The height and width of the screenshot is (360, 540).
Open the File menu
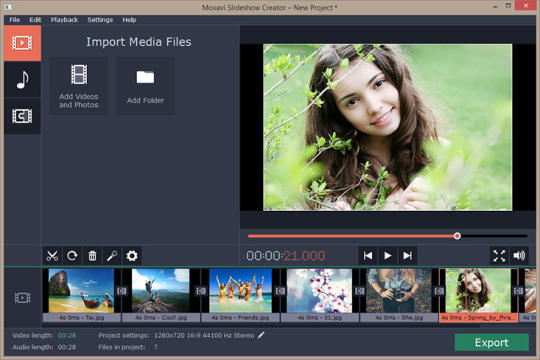coord(14,20)
